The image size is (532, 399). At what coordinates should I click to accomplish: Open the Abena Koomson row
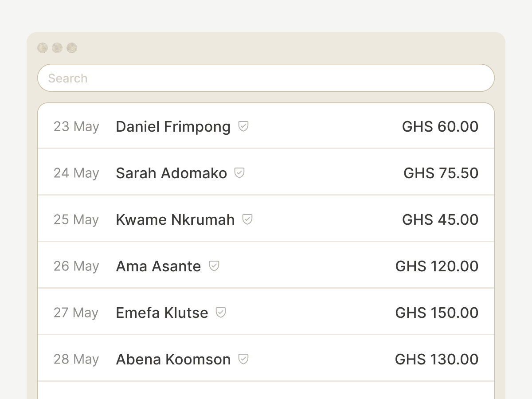coord(266,359)
